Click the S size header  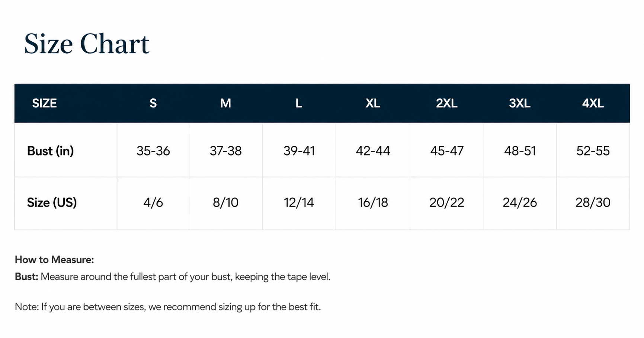coord(153,103)
